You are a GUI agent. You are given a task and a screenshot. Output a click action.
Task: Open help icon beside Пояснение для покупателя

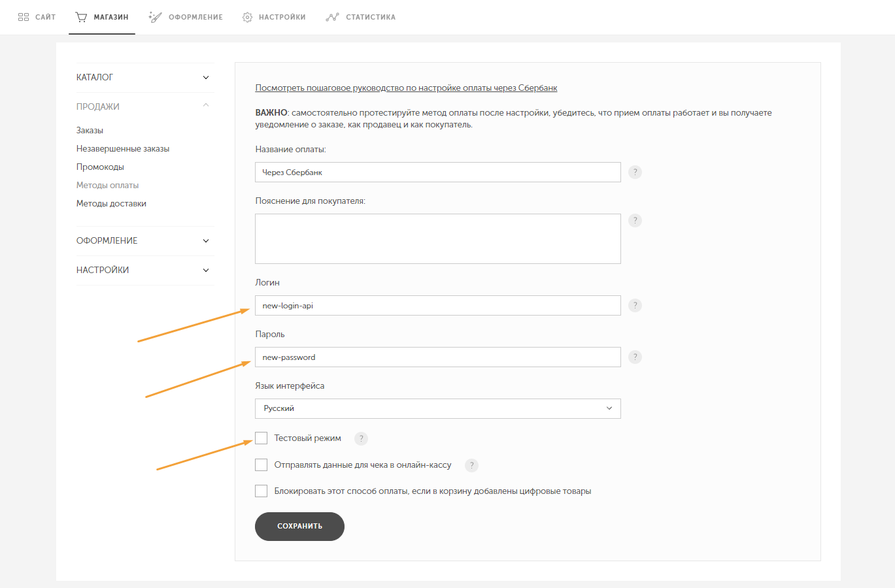[635, 220]
